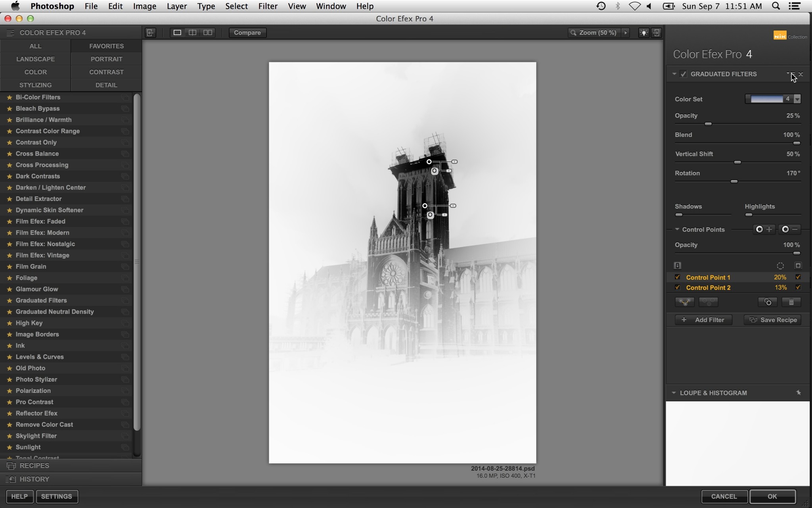812x508 pixels.
Task: Add a negative control point
Action: click(789, 229)
